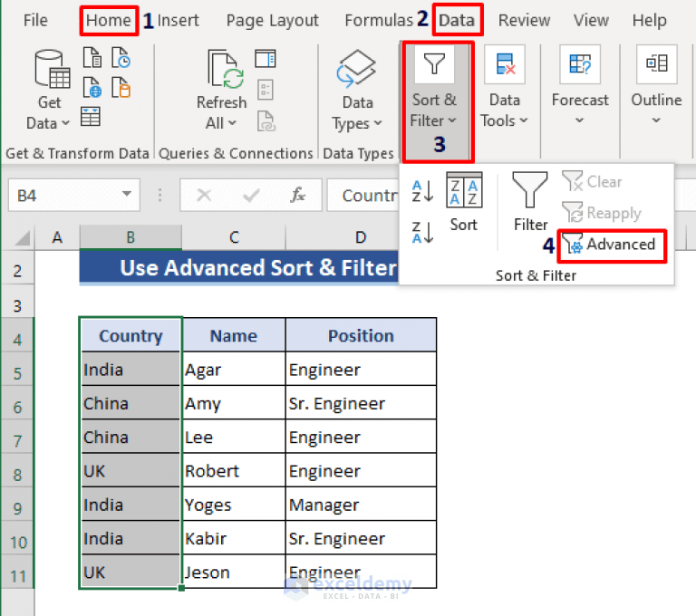696x616 pixels.
Task: Expand the Name Box dropdown arrow
Action: [x=127, y=194]
